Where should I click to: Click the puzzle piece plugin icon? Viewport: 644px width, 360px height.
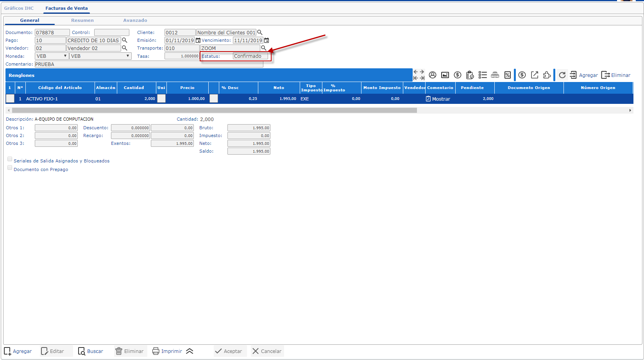(x=547, y=75)
